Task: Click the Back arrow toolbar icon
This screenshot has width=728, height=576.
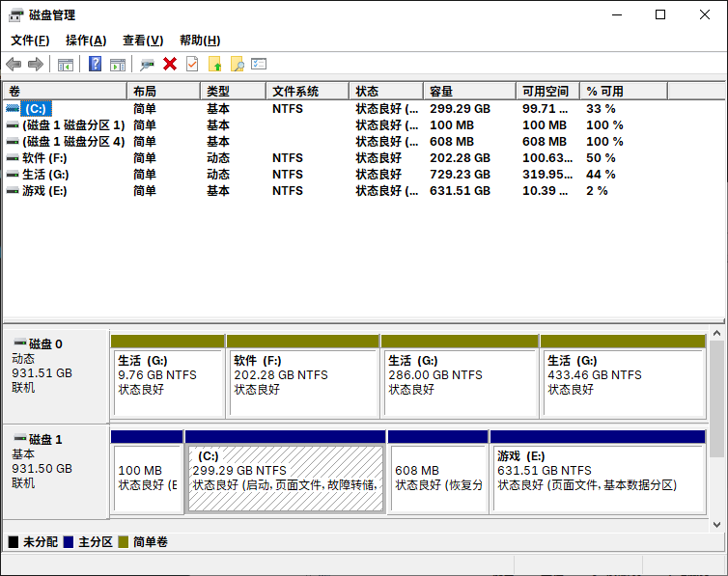Action: point(14,64)
